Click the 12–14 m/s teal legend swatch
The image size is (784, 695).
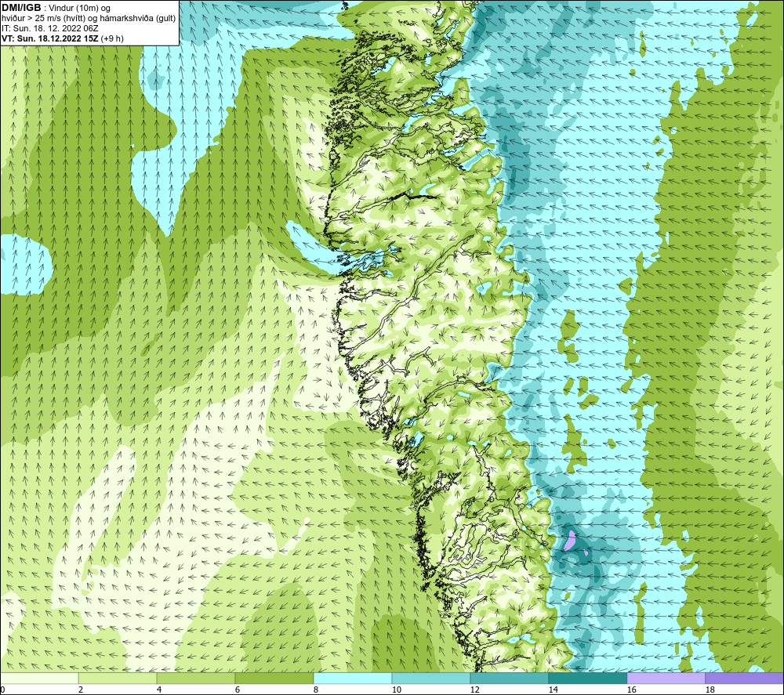click(509, 678)
